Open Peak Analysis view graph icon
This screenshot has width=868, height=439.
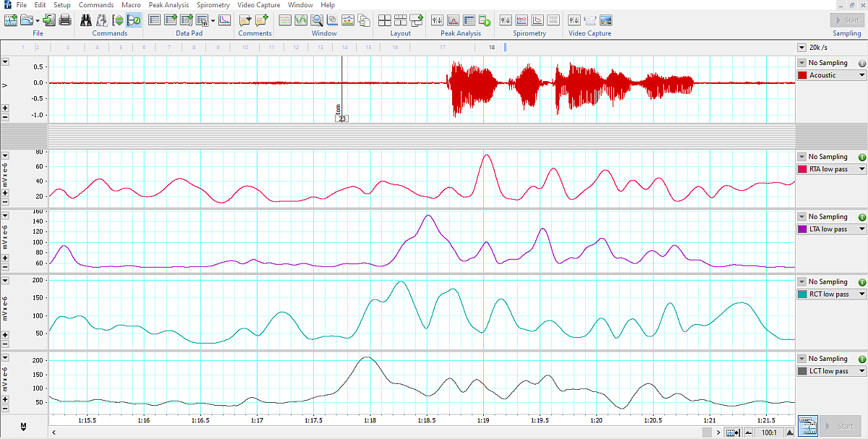coord(454,20)
